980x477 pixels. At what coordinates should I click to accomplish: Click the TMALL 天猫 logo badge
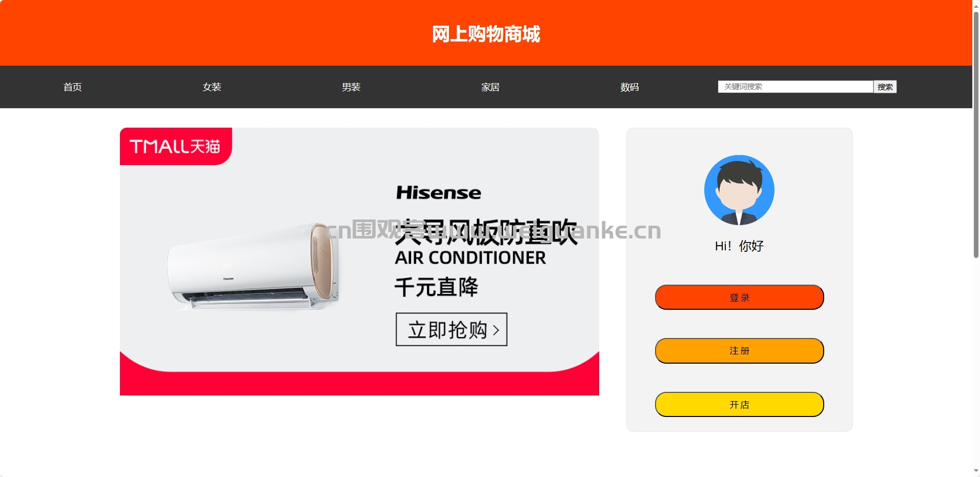176,147
